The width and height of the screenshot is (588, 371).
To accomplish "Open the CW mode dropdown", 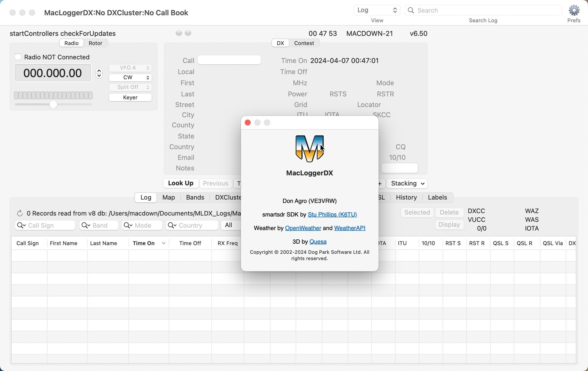I will click(x=130, y=77).
